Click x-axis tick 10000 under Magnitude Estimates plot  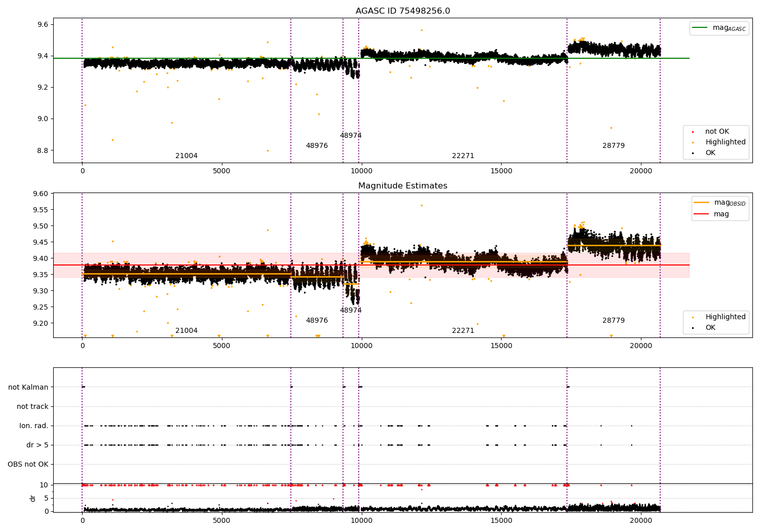coord(361,346)
